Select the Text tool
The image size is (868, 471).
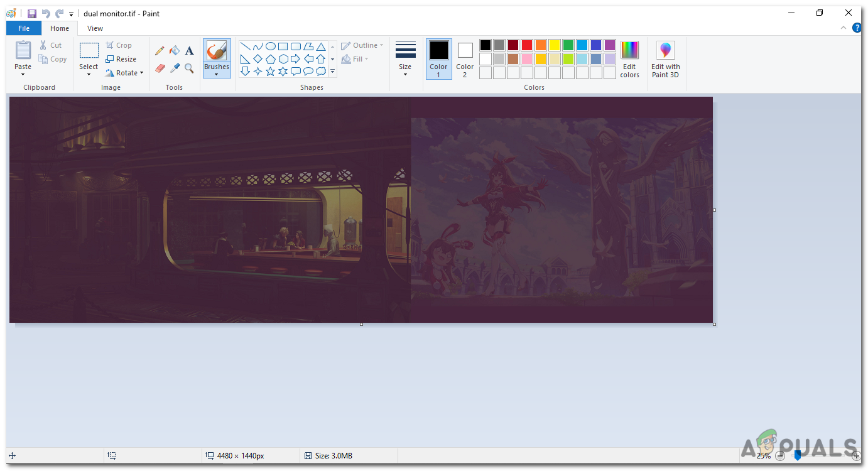coord(189,50)
